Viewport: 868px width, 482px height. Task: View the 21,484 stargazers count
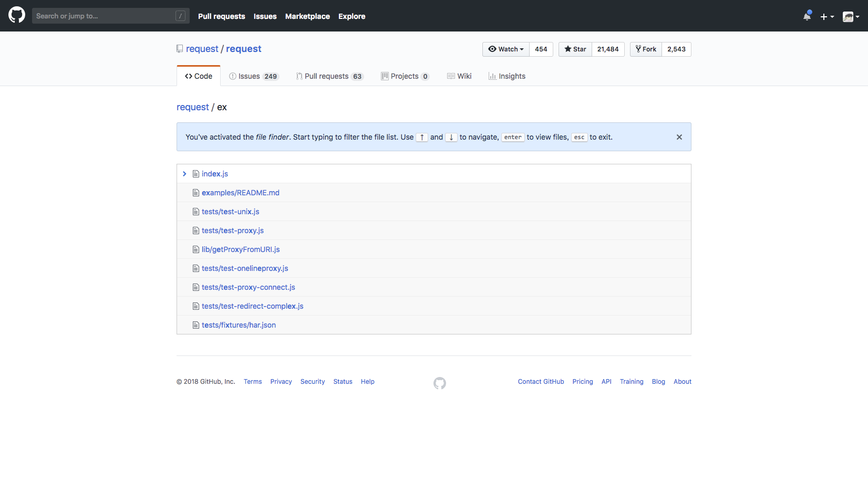click(x=608, y=49)
